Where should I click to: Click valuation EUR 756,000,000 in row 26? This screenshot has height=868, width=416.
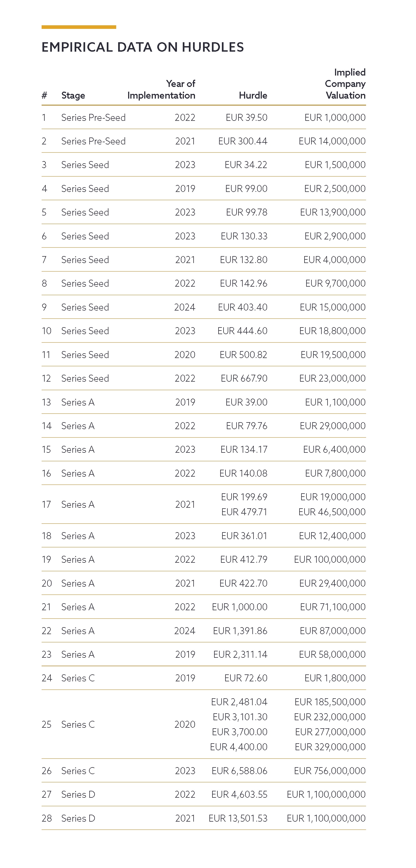(329, 771)
